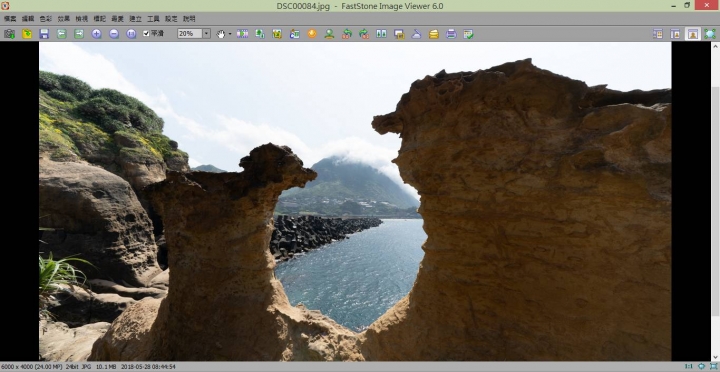
Task: Open the 色彩 colors menu
Action: coord(46,19)
